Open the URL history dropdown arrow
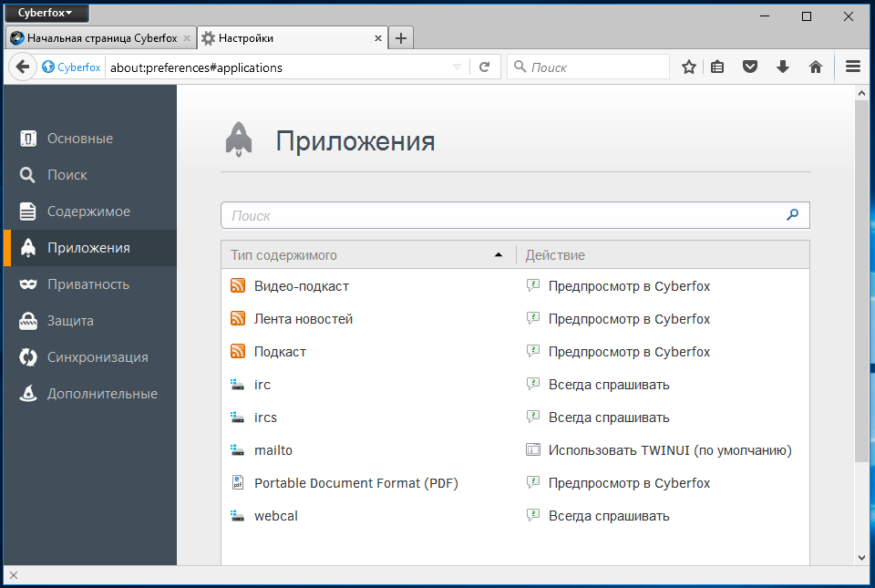The height and width of the screenshot is (588, 875). [x=457, y=67]
